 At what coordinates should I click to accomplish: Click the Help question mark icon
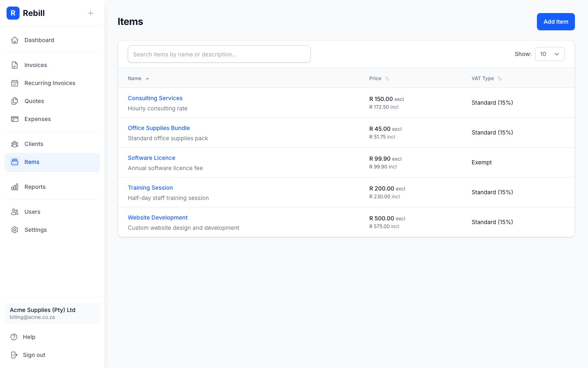point(15,337)
